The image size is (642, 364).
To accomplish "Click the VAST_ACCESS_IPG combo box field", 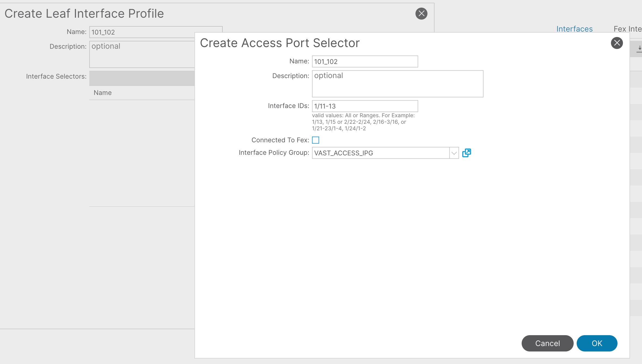I will point(380,153).
